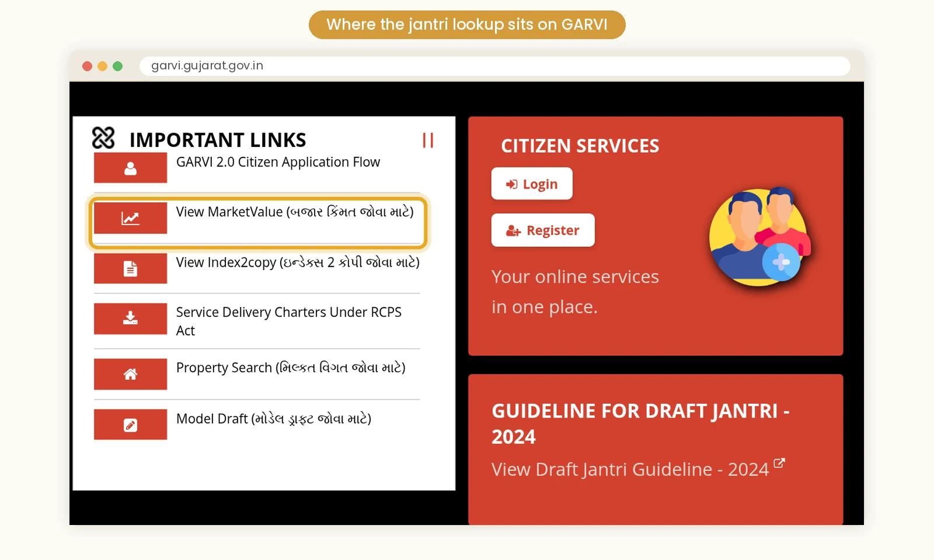
Task: Click the red close dot of the browser
Action: tap(88, 66)
